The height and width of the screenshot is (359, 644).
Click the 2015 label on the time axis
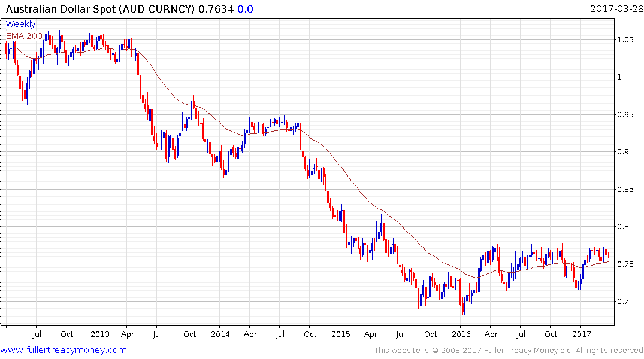(341, 334)
